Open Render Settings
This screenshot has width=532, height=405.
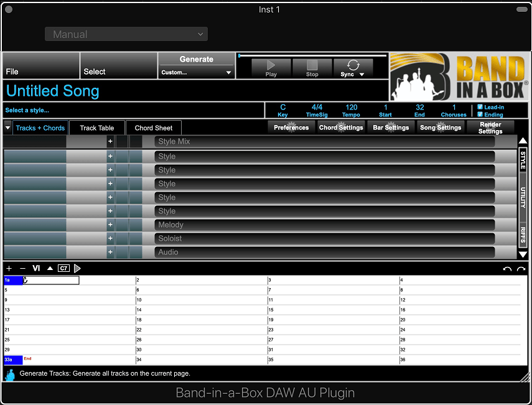click(490, 128)
